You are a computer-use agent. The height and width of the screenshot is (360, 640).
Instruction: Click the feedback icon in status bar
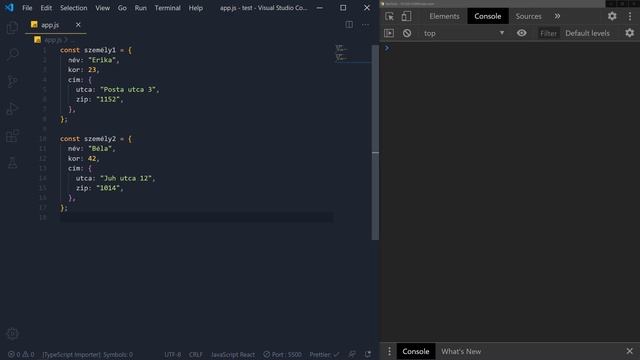pyautogui.click(x=352, y=354)
